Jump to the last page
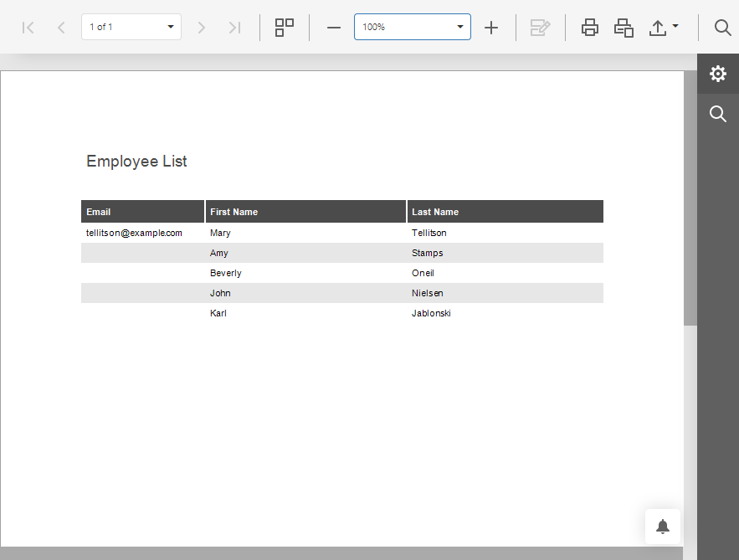Screen dimensions: 739x560 (x=234, y=28)
